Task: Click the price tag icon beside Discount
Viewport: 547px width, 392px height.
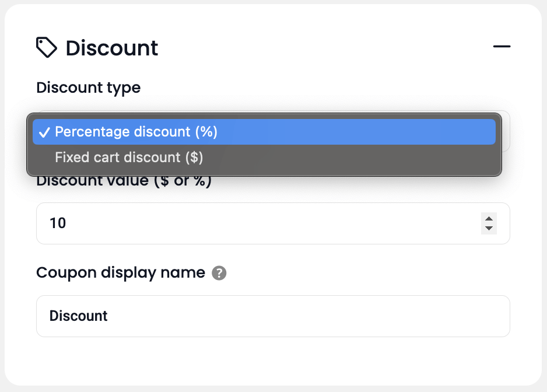Action: pos(47,48)
